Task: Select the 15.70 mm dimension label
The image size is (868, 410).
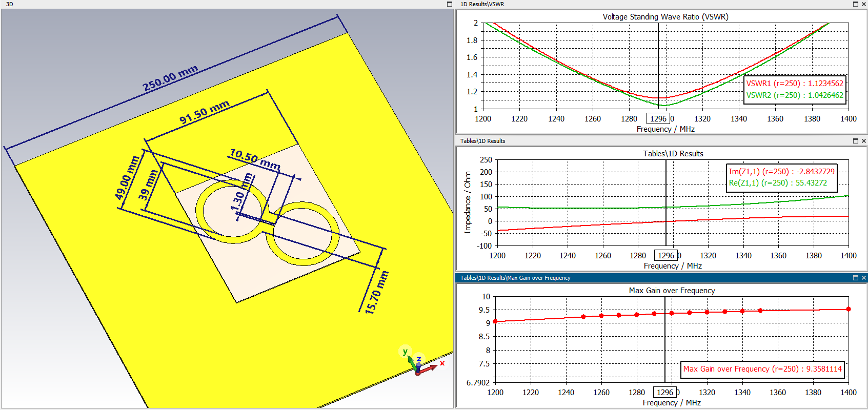Action: coord(377,293)
